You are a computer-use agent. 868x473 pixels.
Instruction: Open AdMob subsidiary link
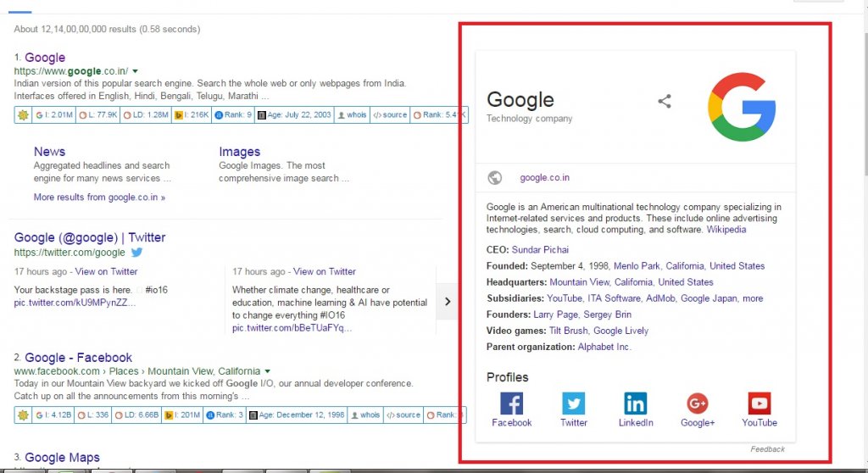point(660,298)
